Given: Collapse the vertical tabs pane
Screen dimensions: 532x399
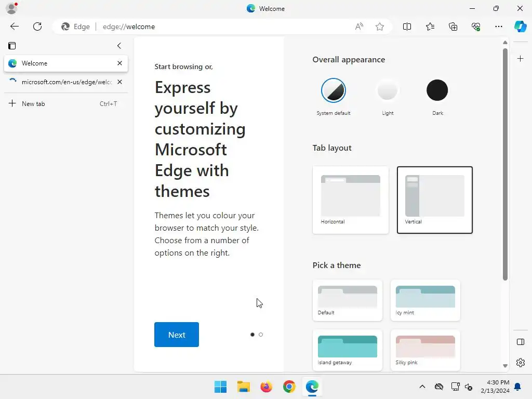Looking at the screenshot, I should (x=119, y=46).
